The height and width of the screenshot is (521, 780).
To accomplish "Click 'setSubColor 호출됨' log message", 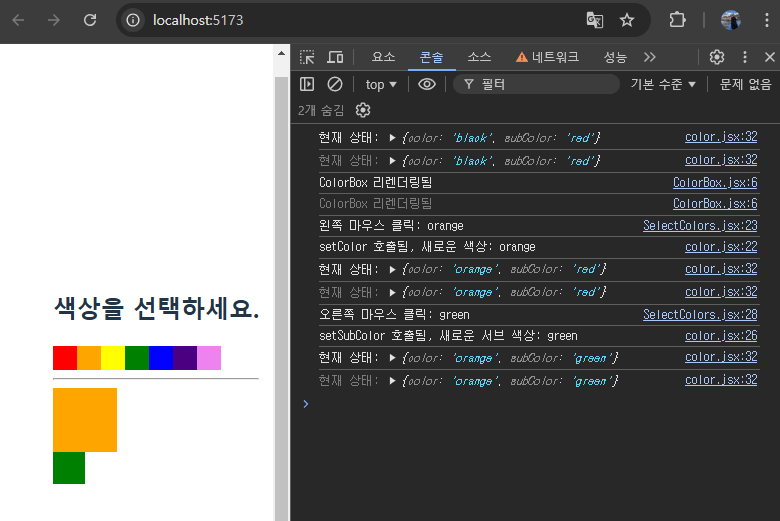I will tap(448, 336).
